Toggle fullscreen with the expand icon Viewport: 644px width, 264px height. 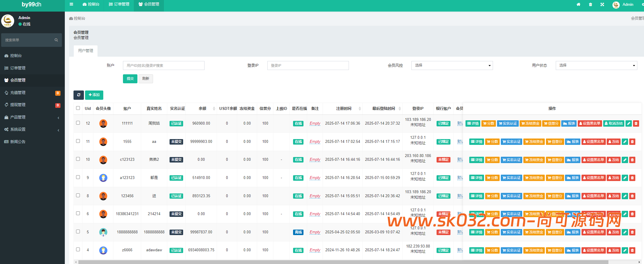pos(602,5)
